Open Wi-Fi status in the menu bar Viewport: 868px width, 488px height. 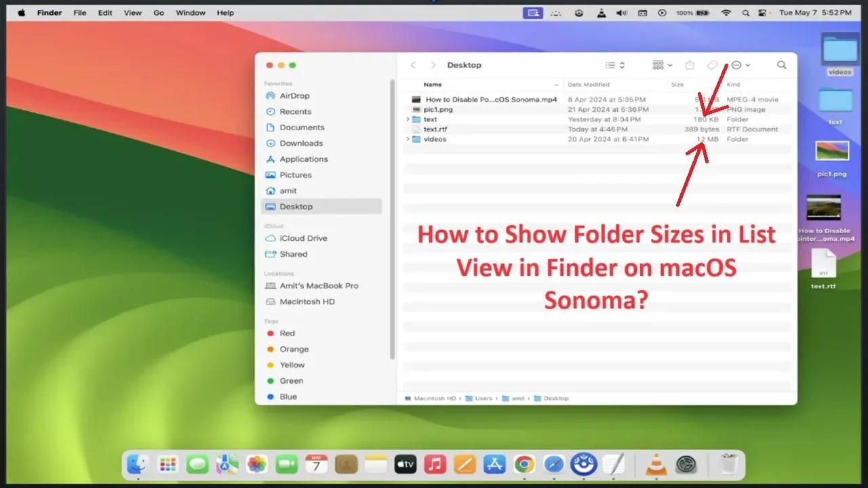click(x=726, y=13)
